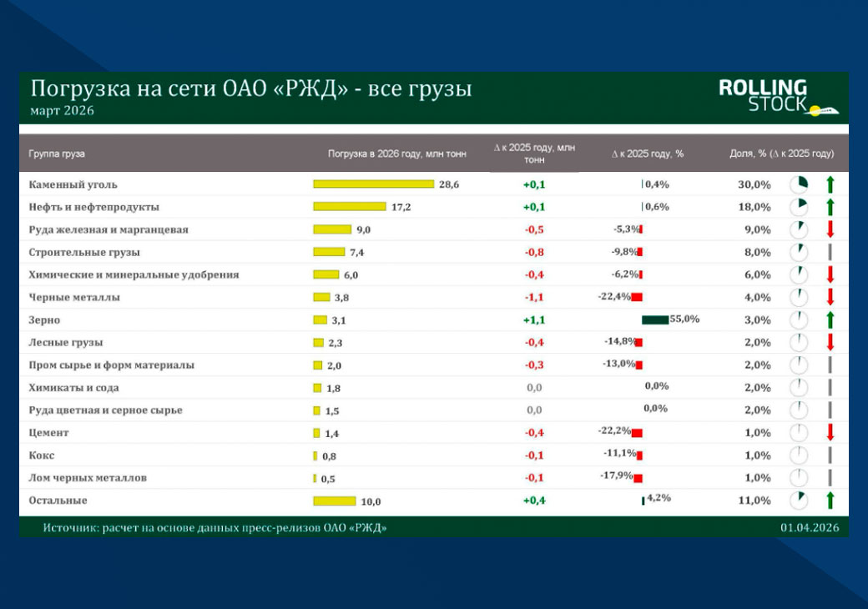Viewport: 868px width, 609px height.
Task: Click the Rolling Stock logo
Action: [779, 98]
